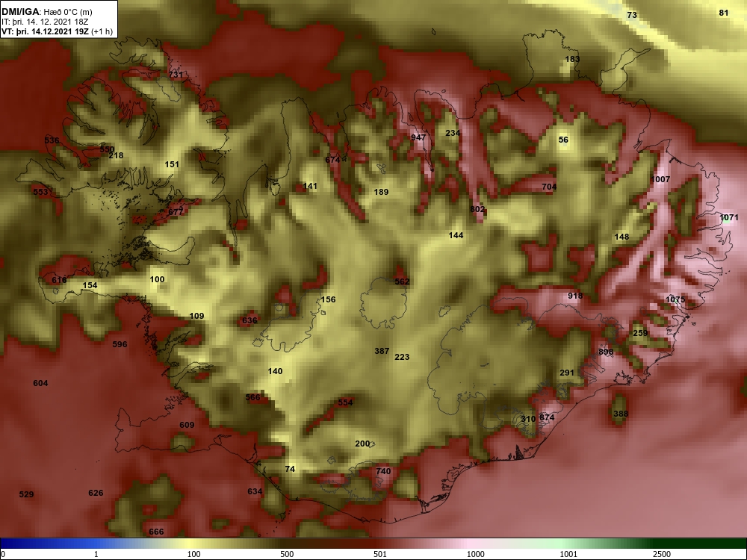Click the 259 height value

(640, 333)
